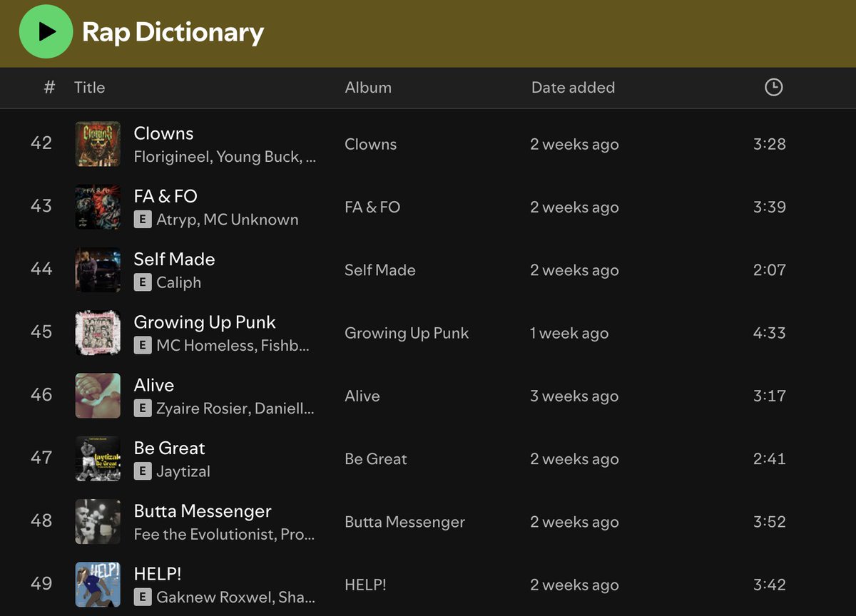
Task: Open the Be Great cover thumbnail
Action: [98, 458]
